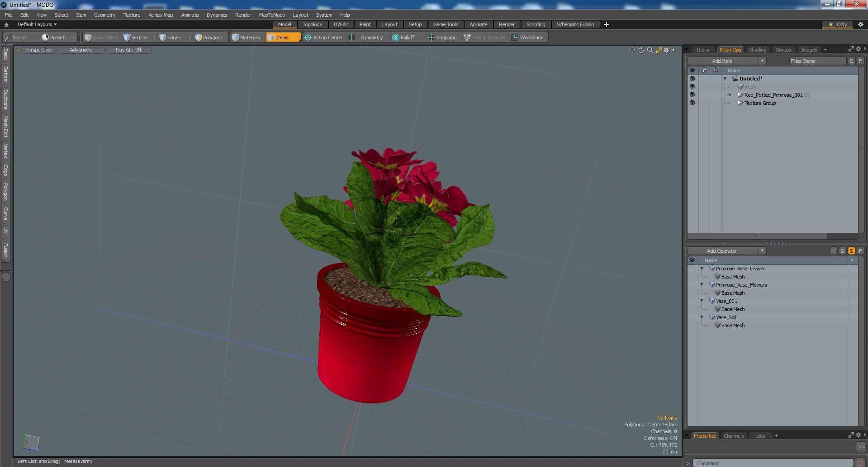Click the Filter Items input field

click(817, 61)
